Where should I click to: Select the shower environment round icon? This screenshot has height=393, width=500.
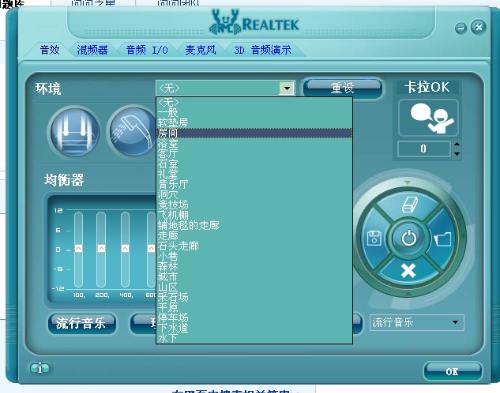pos(133,131)
